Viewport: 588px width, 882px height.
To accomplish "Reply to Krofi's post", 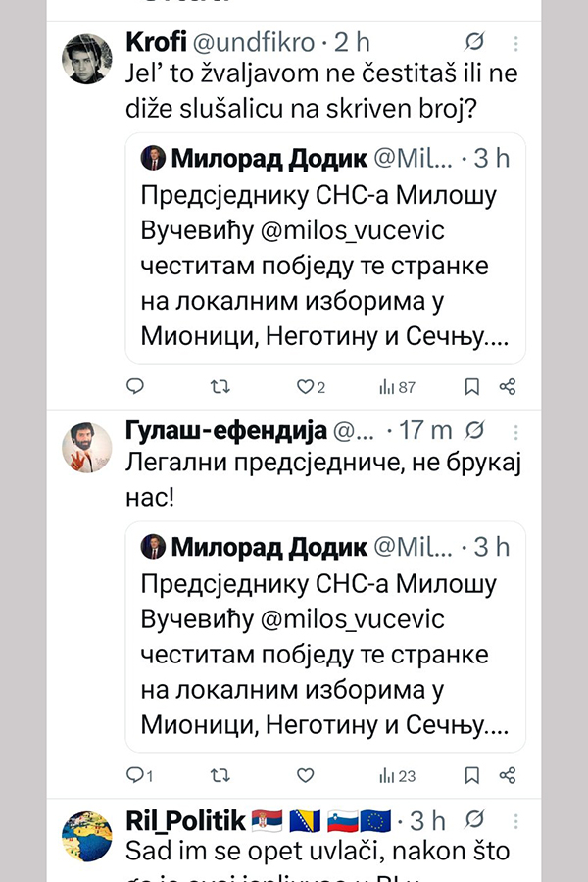I will [136, 387].
